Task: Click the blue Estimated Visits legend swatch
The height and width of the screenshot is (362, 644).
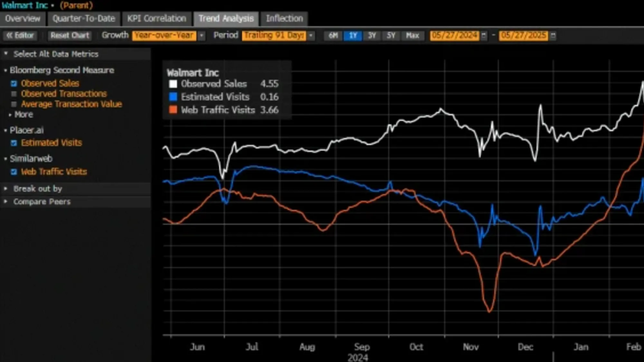Action: coord(173,97)
